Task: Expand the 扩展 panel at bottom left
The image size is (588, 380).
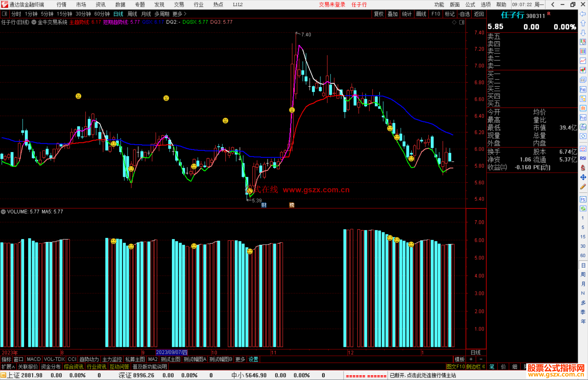Action: click(x=8, y=367)
